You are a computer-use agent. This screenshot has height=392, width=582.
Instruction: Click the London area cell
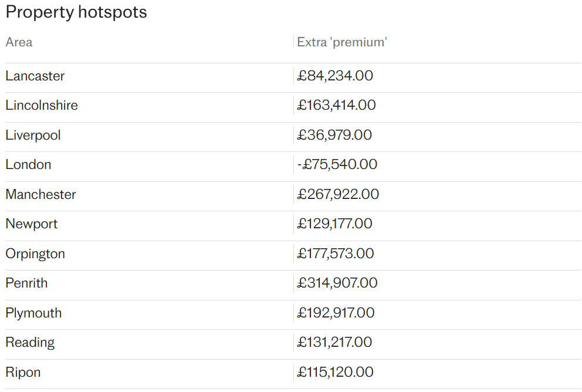(x=28, y=165)
